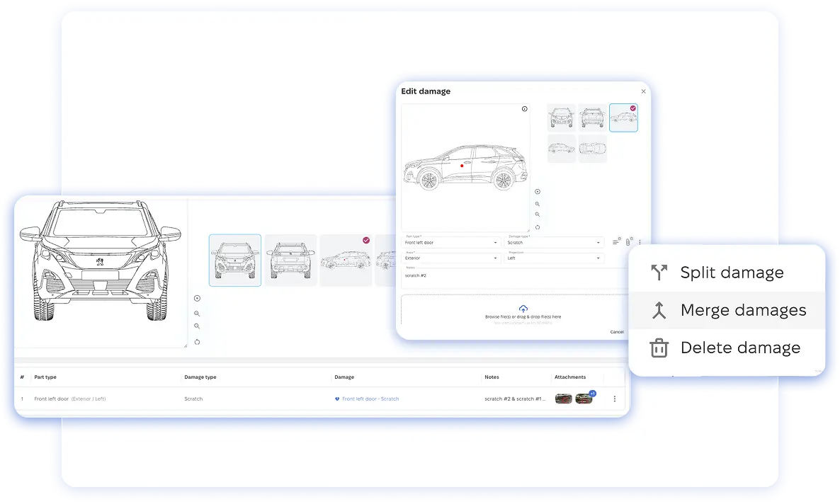This screenshot has width=840, height=504.
Task: Click the paperclip attachments icon in Edit damage
Action: tap(628, 242)
